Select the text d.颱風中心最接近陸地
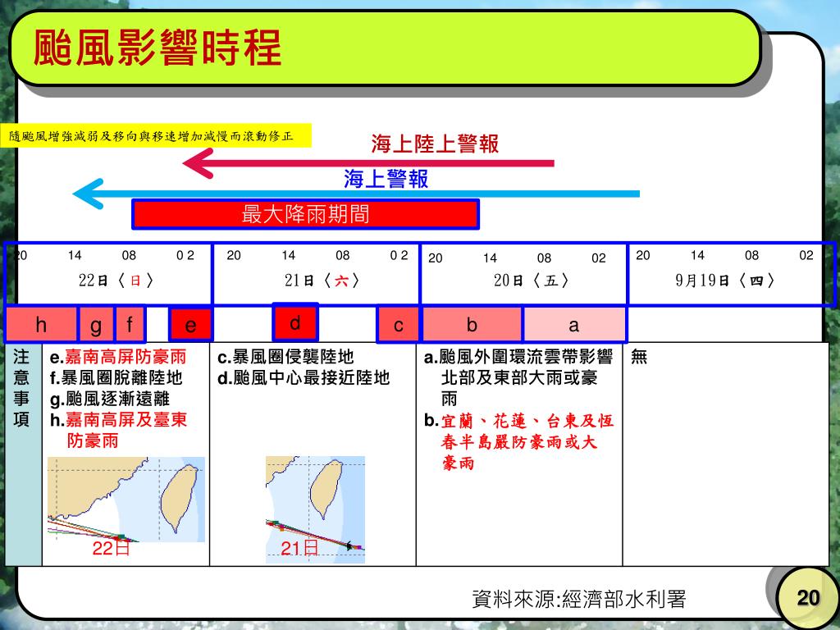Viewport: 840px width, 630px height. pyautogui.click(x=304, y=377)
